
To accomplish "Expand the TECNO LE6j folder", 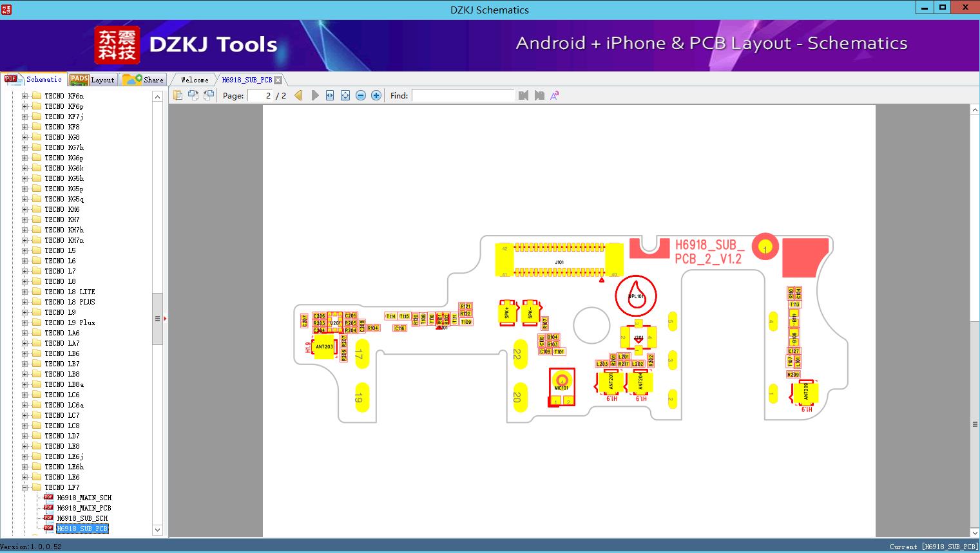I will point(24,456).
